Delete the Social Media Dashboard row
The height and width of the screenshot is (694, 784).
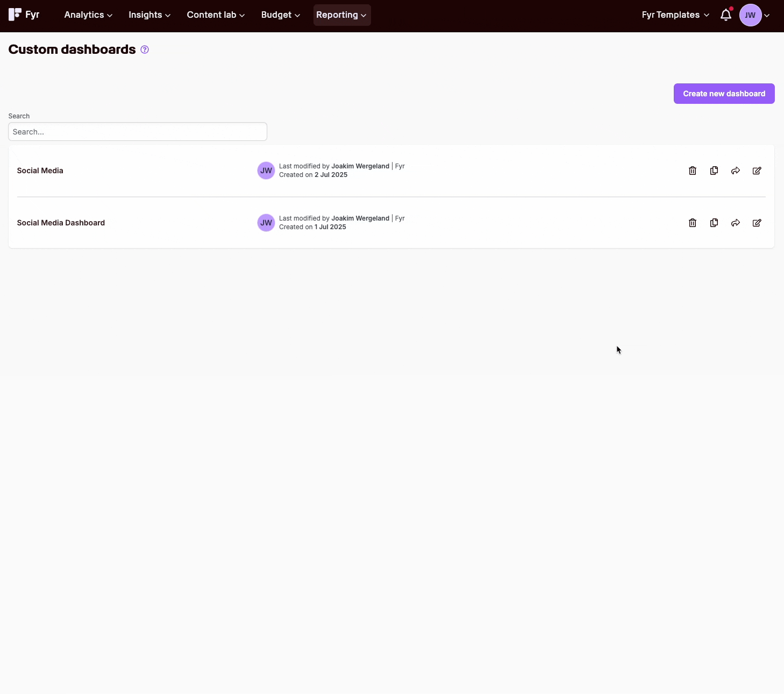693,223
